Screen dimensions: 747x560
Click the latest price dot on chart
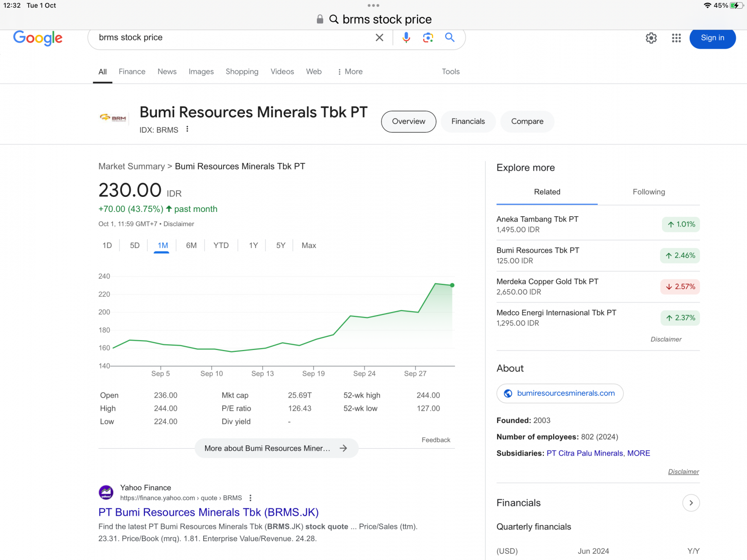coord(452,285)
